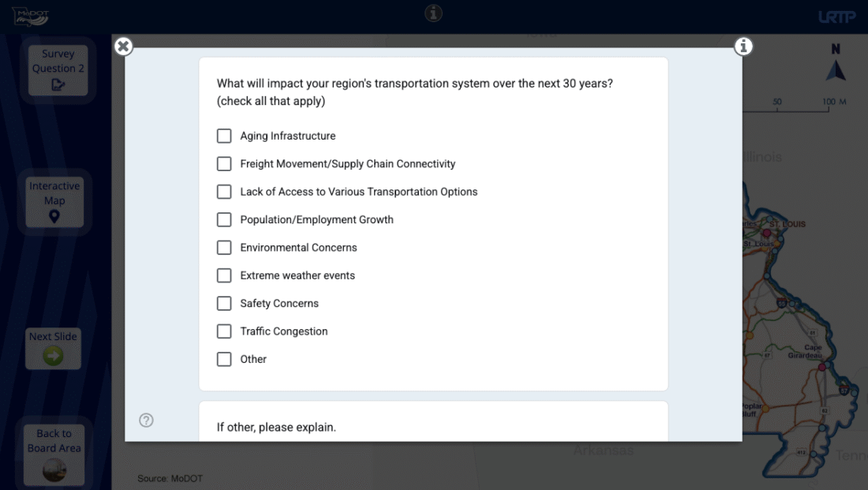Click the info icon on the survey popup corner
Screen dimensions: 868x490
[743, 47]
